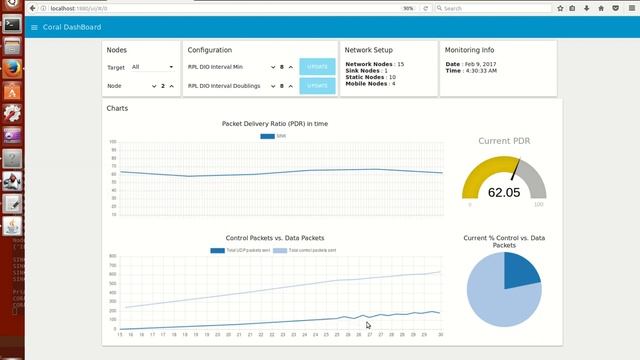640x360 pixels.
Task: Open the Java coffee cup dock icon
Action: coord(12,226)
